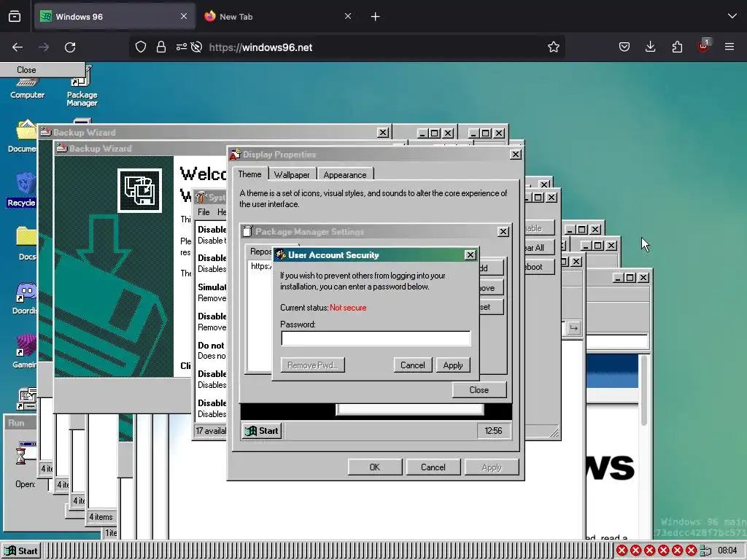Click the preview clock 12:56
The image size is (747, 560).
tap(494, 431)
